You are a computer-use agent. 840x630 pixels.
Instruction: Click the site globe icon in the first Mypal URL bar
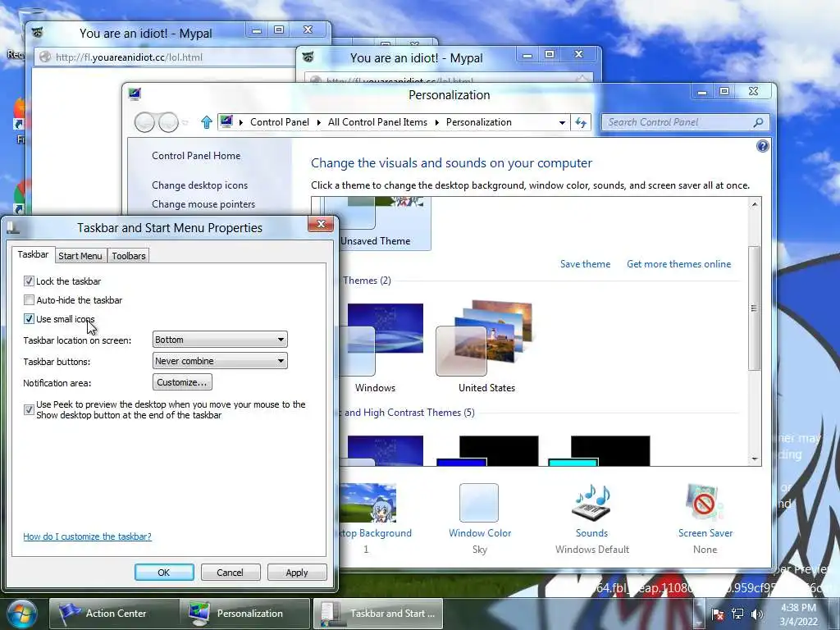pos(45,57)
